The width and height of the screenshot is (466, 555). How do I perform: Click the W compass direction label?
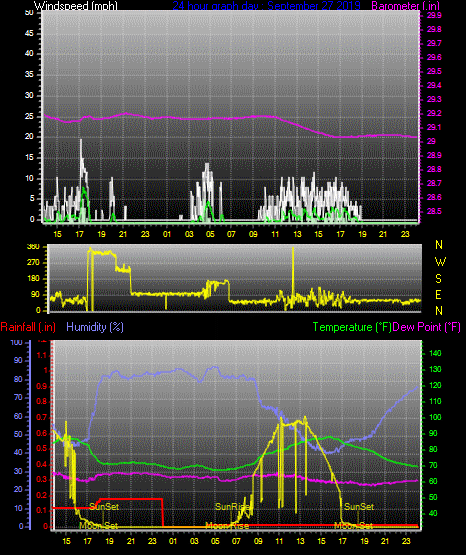coord(440,262)
